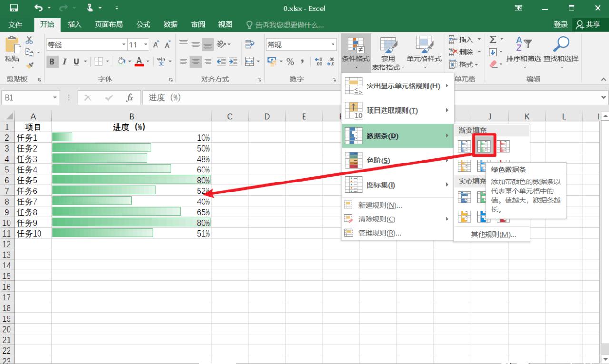Click the Merge & Center icon
The width and height of the screenshot is (609, 364).
coord(249,61)
